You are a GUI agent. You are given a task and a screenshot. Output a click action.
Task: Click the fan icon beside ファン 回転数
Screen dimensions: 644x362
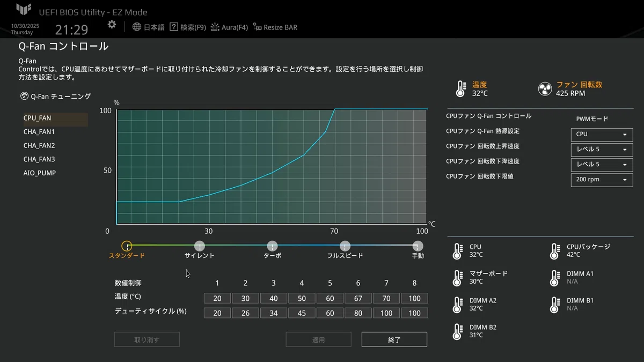point(545,89)
